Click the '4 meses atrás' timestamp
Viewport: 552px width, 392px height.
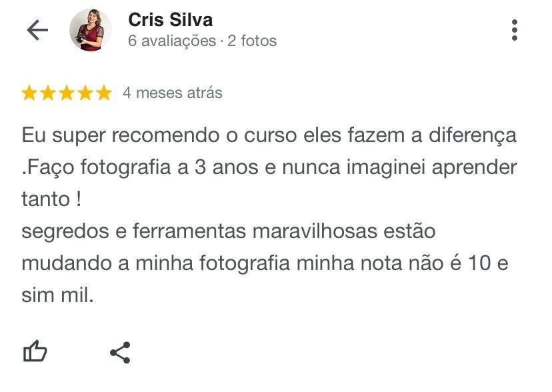pyautogui.click(x=173, y=93)
